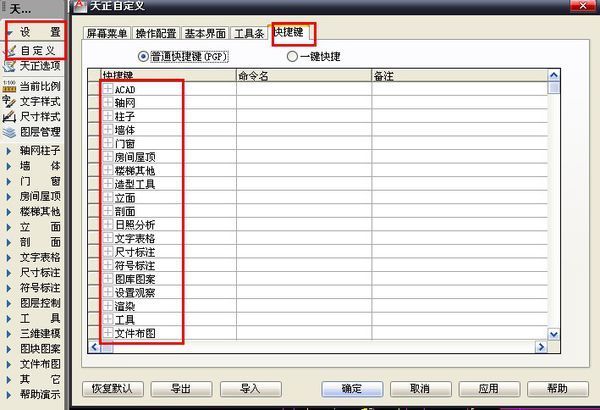Click the 图层管理 layers icon

pyautogui.click(x=9, y=132)
